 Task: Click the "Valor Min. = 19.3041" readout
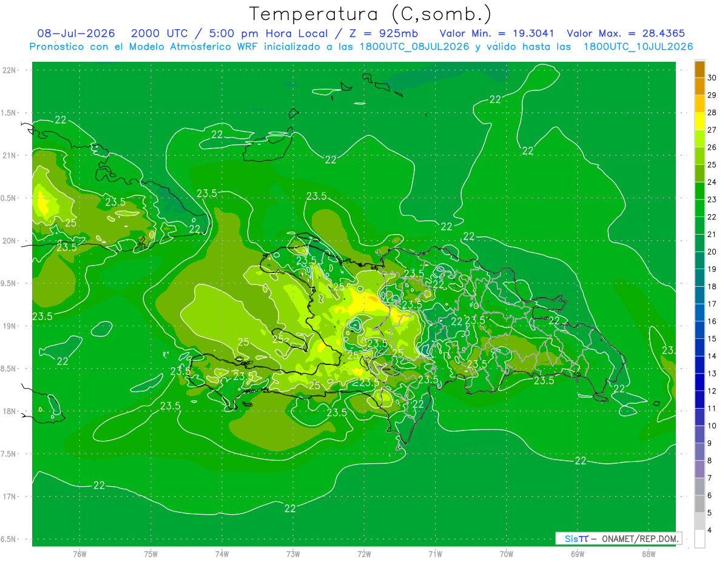[x=496, y=33]
